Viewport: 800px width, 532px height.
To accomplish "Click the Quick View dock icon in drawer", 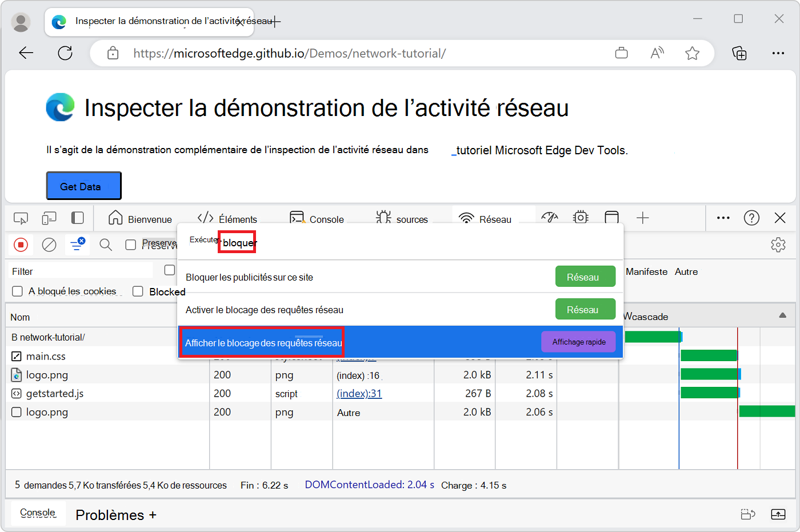I will pyautogui.click(x=748, y=514).
